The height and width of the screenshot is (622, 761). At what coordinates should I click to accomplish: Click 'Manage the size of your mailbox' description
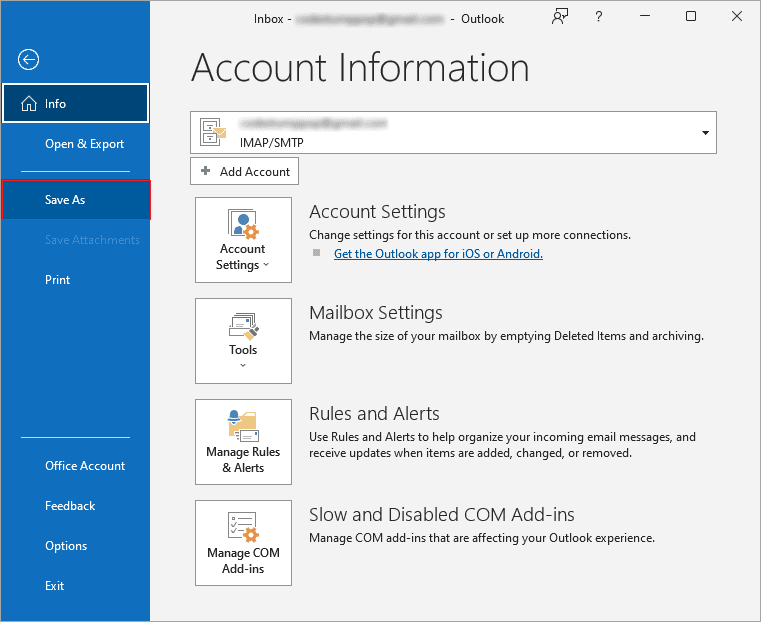tap(506, 336)
